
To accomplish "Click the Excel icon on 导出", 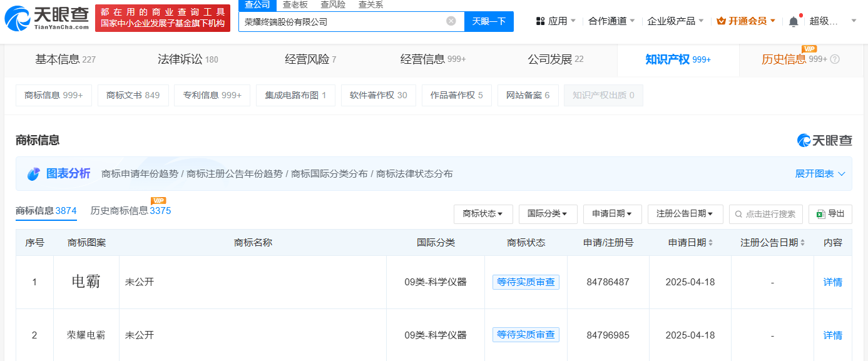I will (x=820, y=214).
